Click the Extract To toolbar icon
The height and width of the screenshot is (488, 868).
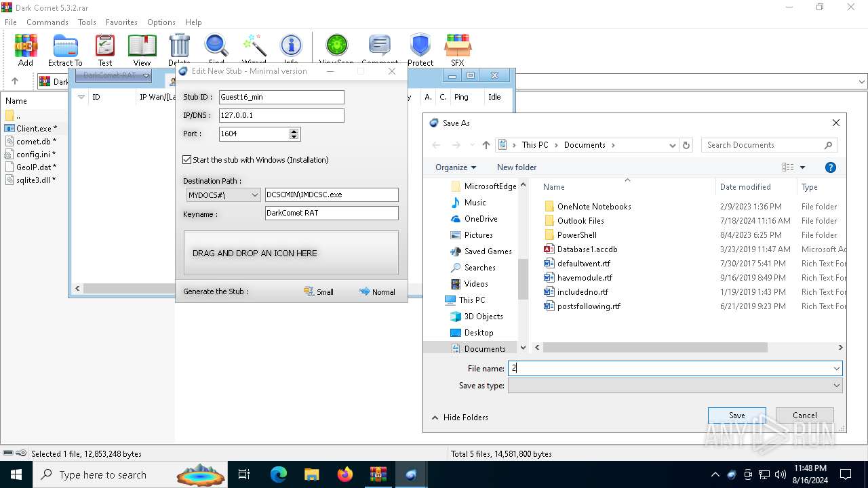[65, 50]
